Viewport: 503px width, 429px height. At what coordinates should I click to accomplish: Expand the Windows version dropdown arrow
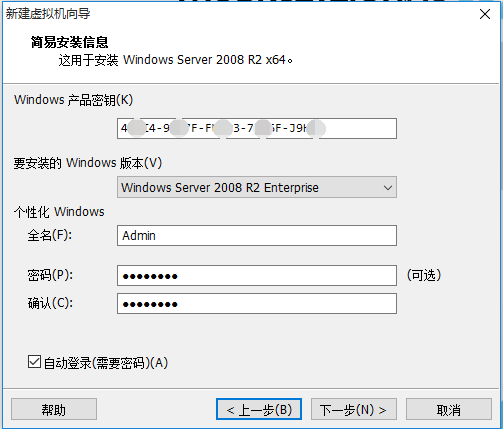click(x=387, y=188)
